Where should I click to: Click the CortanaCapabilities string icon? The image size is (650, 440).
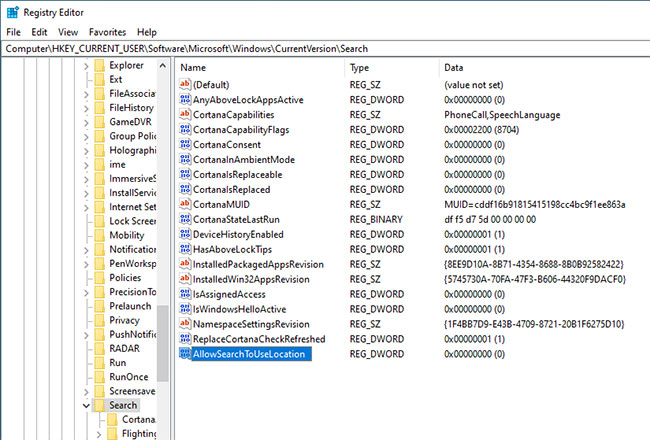[185, 114]
